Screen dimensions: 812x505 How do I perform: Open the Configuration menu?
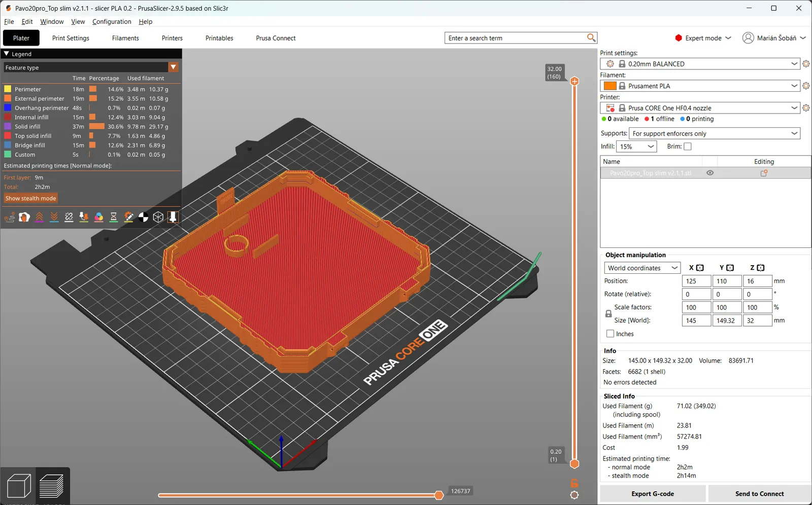point(112,22)
